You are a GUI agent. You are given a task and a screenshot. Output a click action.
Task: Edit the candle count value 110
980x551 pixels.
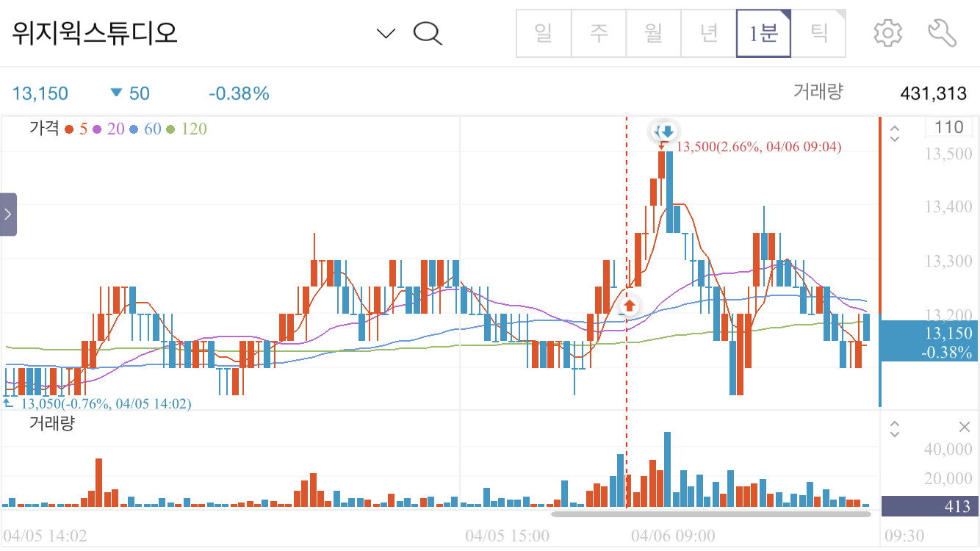pyautogui.click(x=949, y=127)
